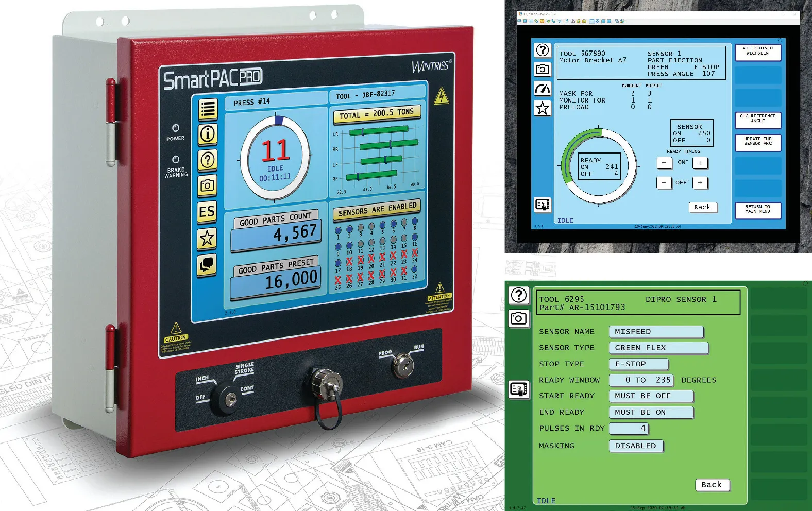
Task: Click the star favorites icon on blue screen
Action: (542, 108)
